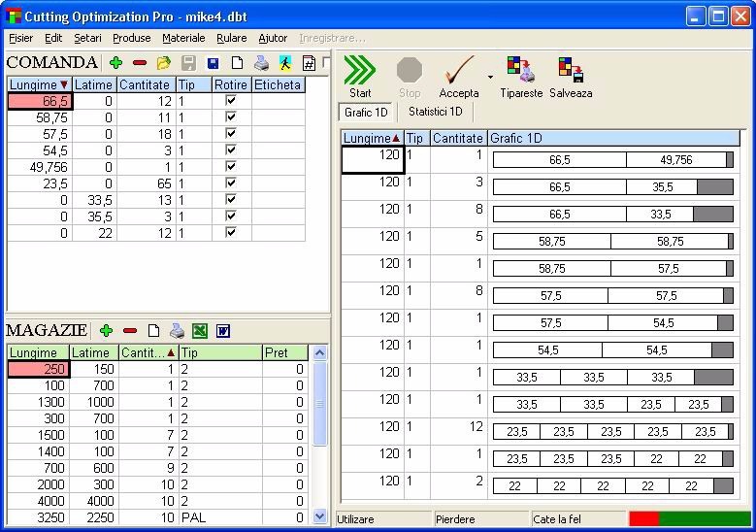Sort MAGAZIE by Pret column header

coord(285,353)
